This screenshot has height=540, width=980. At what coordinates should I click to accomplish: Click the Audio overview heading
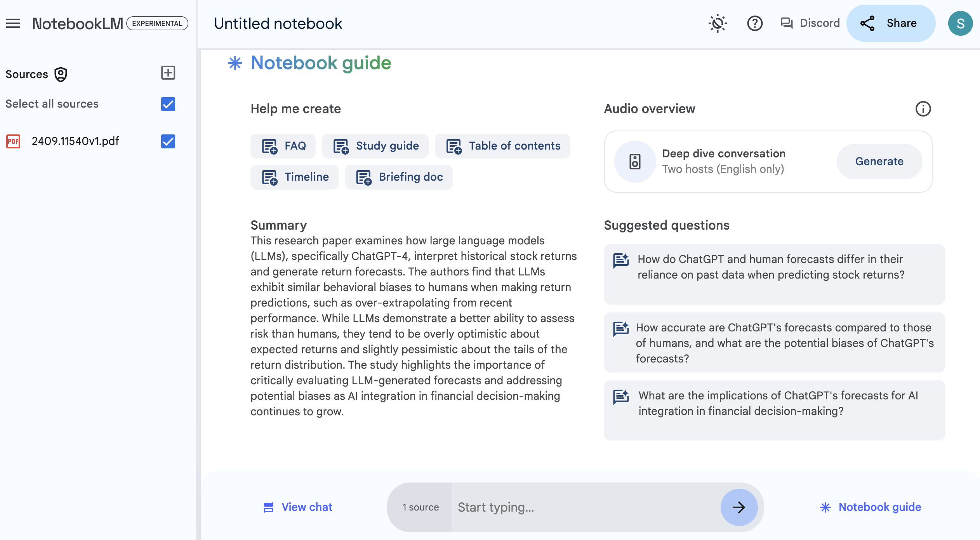[650, 109]
